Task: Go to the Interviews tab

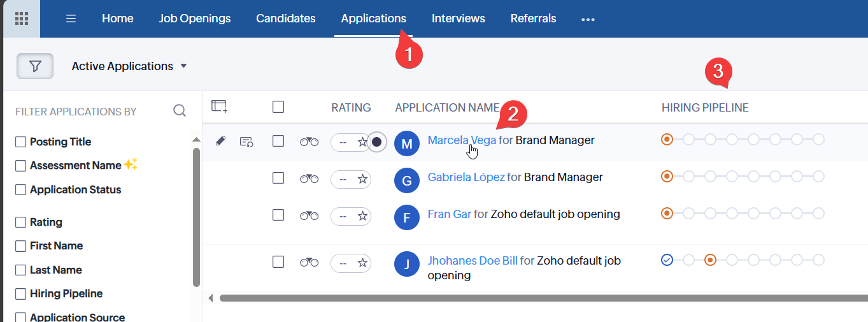Action: click(x=458, y=18)
